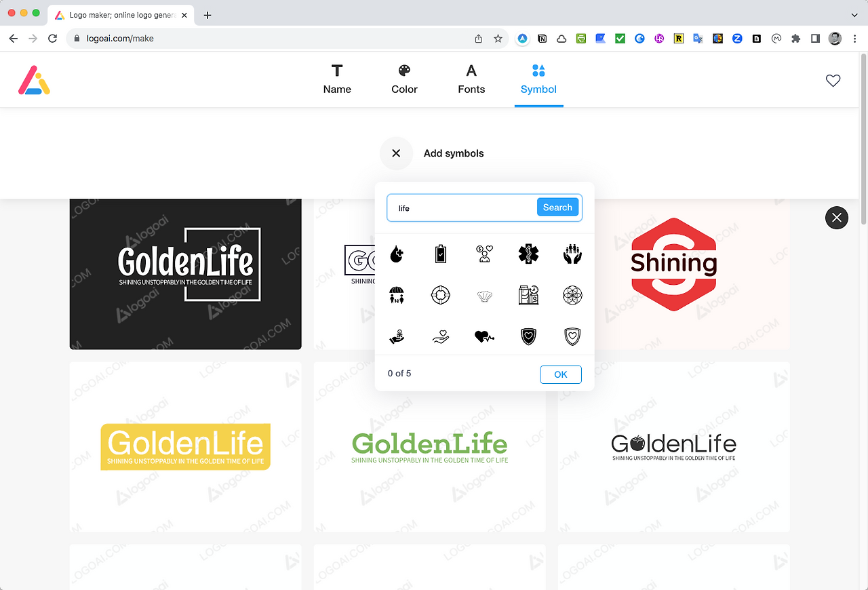Click the cloud extension icon

click(x=561, y=39)
